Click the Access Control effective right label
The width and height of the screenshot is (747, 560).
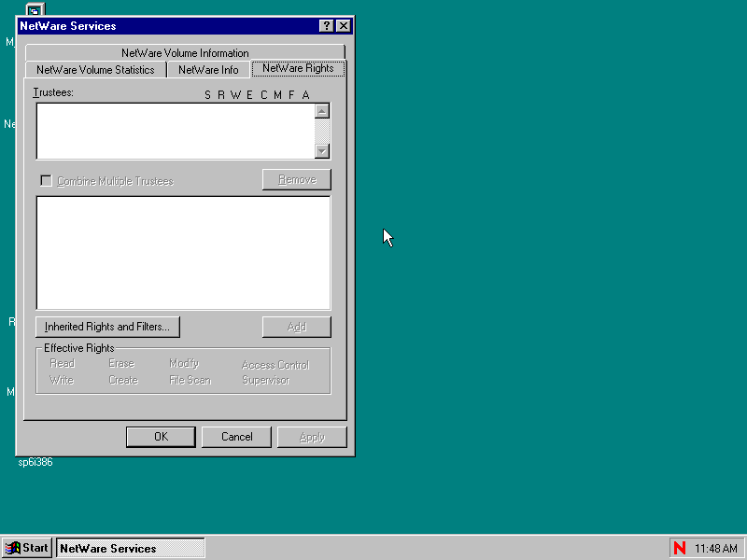tap(275, 365)
